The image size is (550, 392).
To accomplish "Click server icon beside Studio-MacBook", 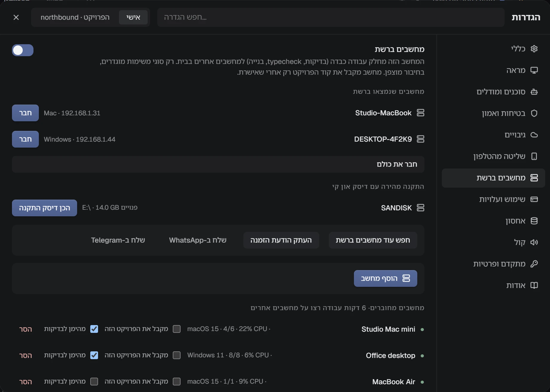I will 421,113.
